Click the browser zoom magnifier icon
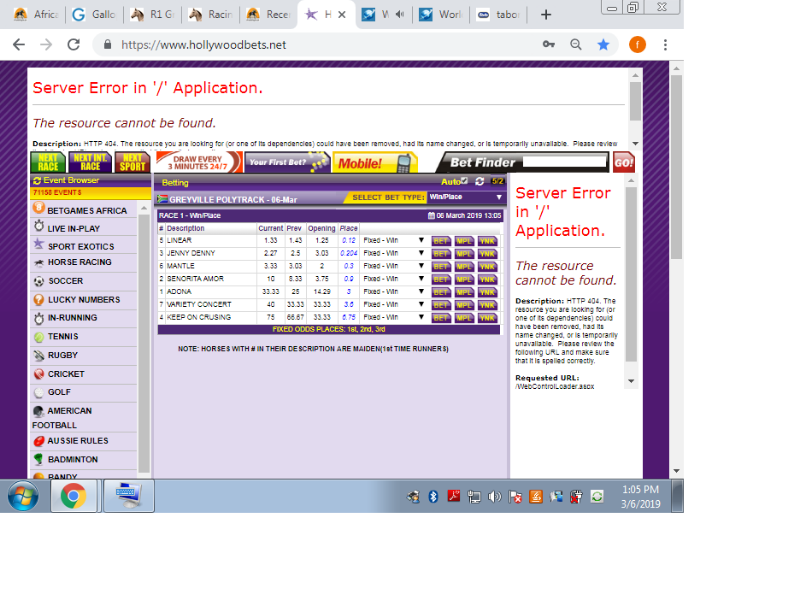Image resolution: width=800 pixels, height=599 pixels. point(576,45)
